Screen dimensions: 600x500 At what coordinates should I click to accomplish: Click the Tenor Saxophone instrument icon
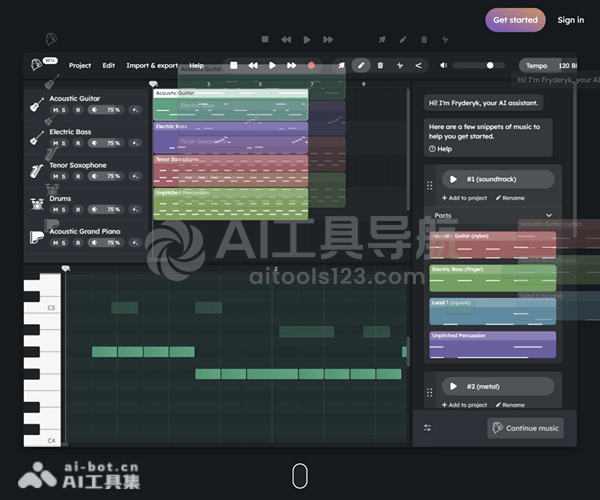tap(37, 171)
